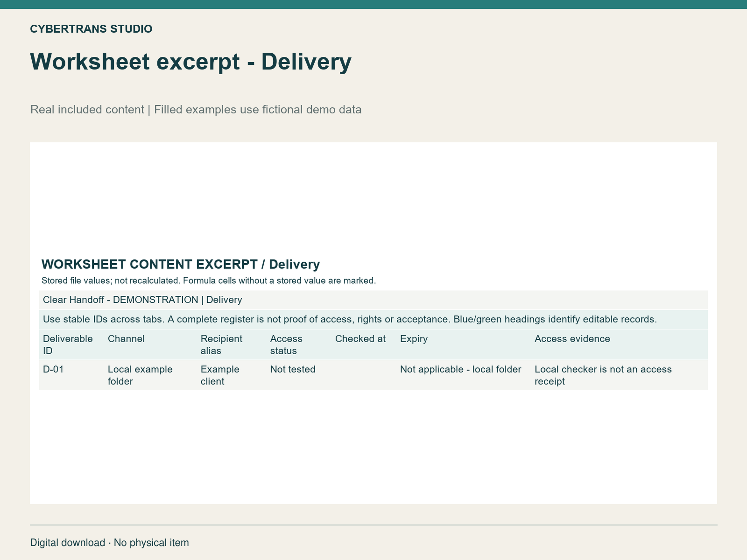Click the 'Digital download · No physical item' footer
This screenshot has height=560, width=747.
coord(110,543)
